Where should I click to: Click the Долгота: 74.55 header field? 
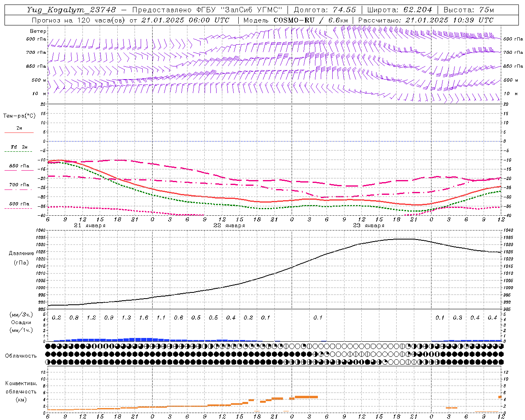click(325, 10)
